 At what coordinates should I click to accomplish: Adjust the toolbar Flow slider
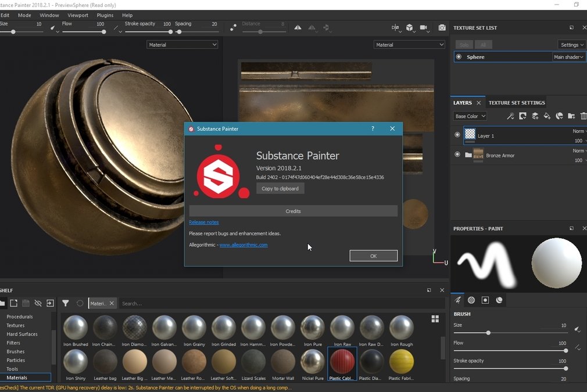click(x=84, y=32)
